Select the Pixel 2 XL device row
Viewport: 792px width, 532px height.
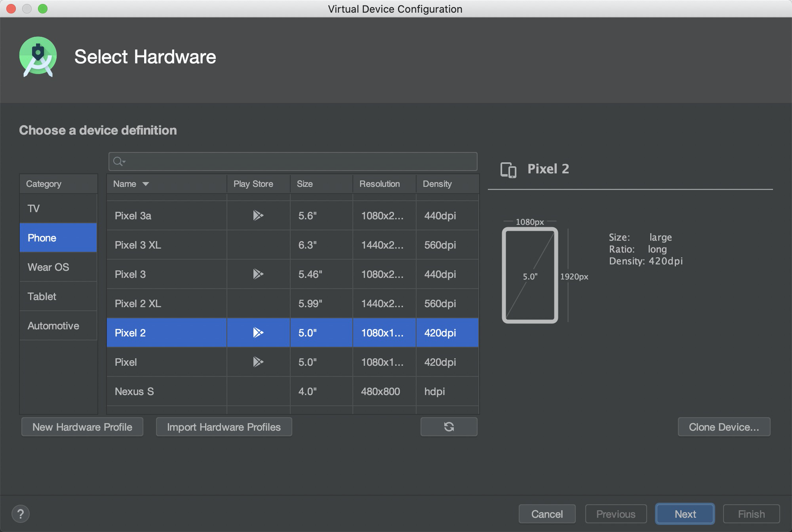tap(293, 303)
